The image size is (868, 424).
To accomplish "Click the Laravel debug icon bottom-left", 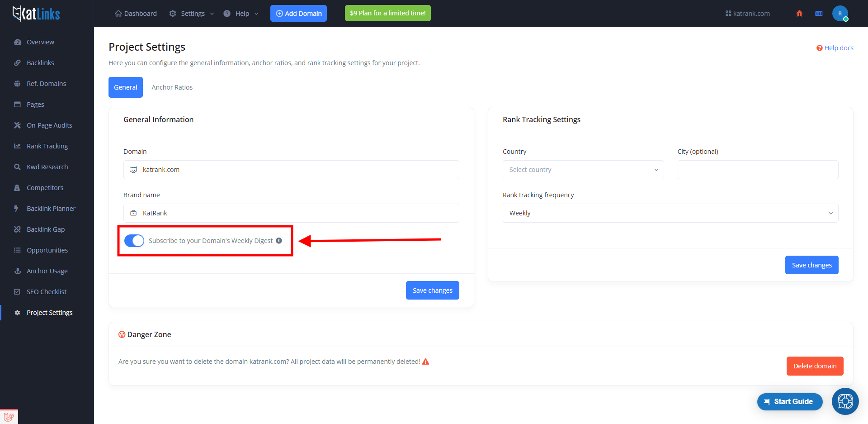I will [x=9, y=417].
